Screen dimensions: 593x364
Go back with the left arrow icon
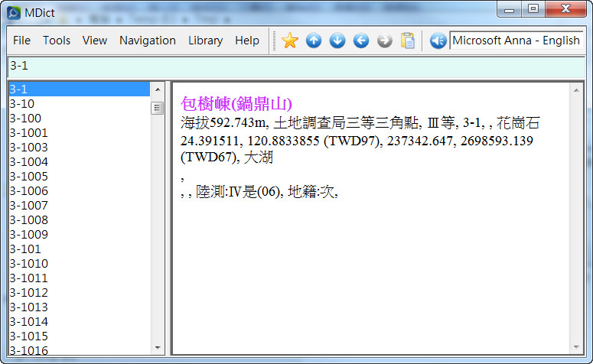tap(361, 41)
